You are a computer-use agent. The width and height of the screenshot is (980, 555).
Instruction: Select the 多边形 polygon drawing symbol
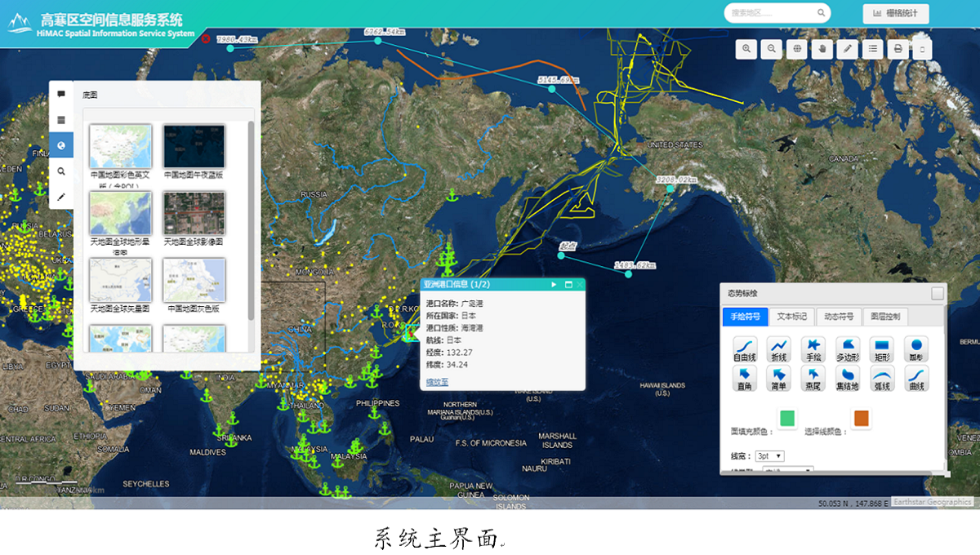(x=847, y=349)
